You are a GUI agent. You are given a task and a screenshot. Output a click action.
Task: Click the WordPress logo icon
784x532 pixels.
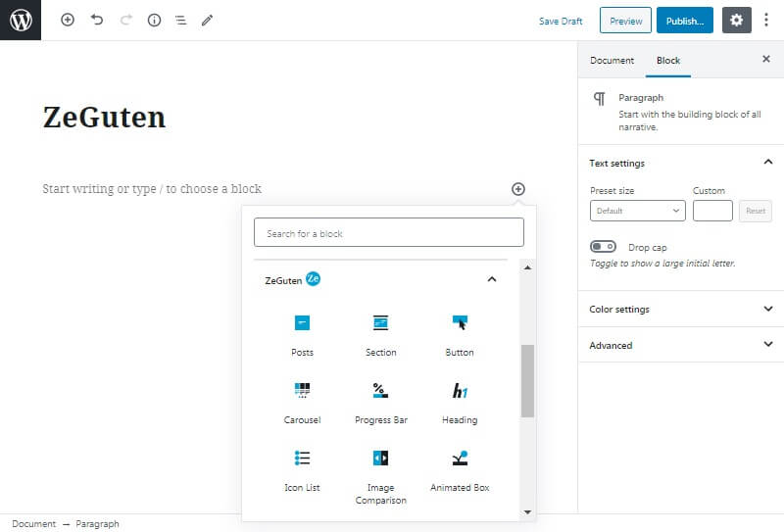pos(21,20)
